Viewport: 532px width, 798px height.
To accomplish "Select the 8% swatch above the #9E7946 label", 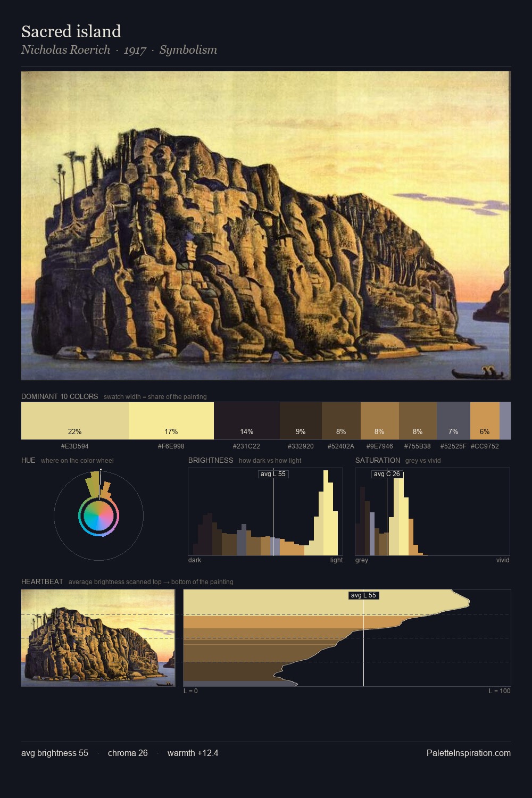I will pos(380,421).
